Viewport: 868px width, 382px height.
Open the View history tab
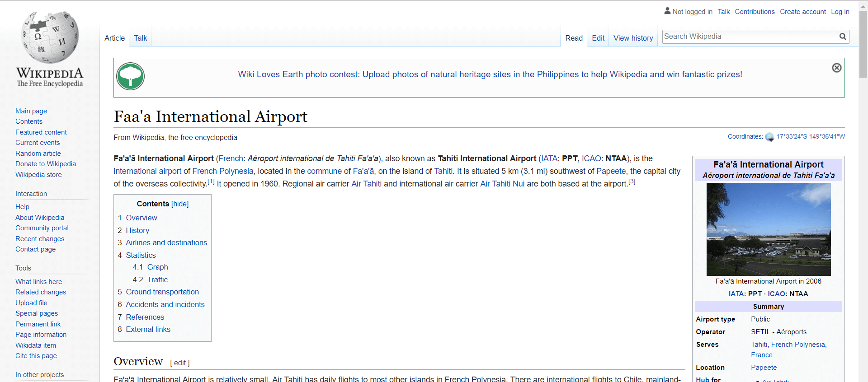[633, 38]
